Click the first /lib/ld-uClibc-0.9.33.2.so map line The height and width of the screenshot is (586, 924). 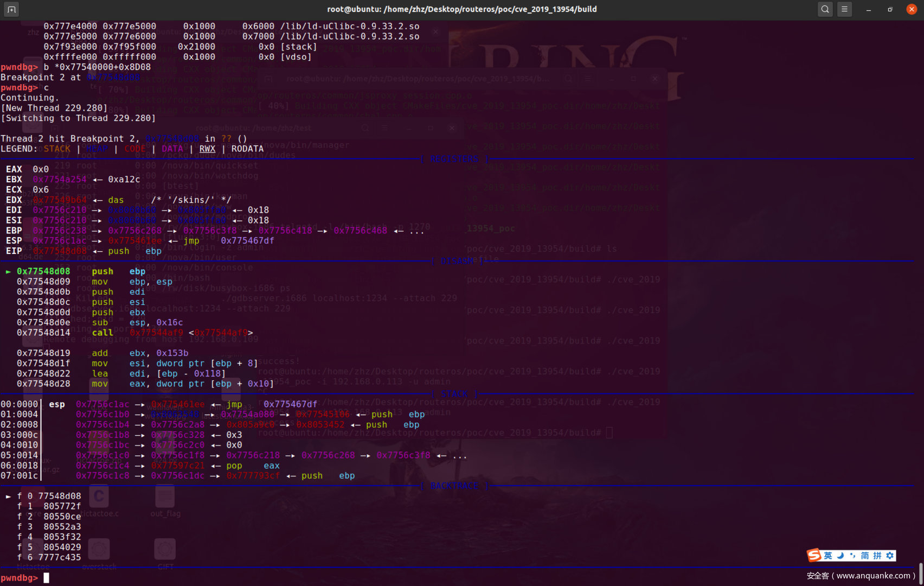click(232, 26)
